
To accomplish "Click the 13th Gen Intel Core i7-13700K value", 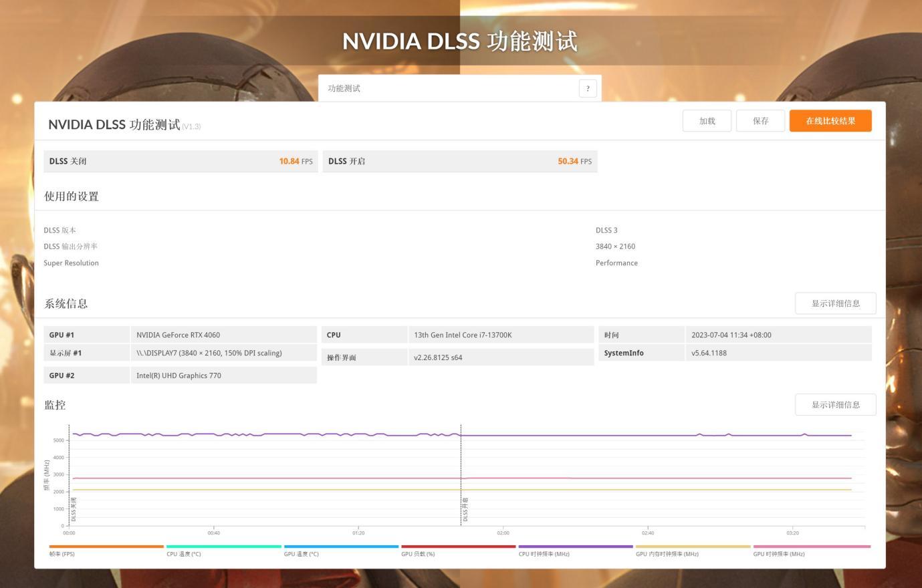I will (x=463, y=335).
